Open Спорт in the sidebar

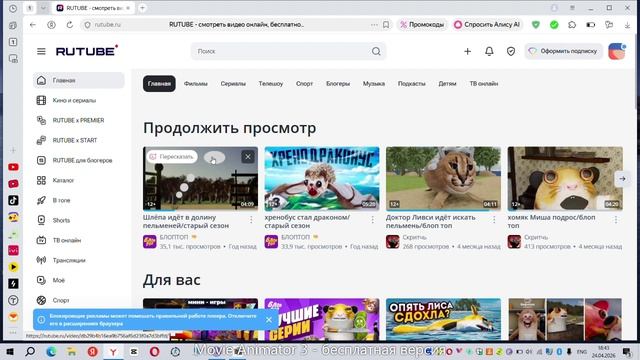pyautogui.click(x=78, y=300)
